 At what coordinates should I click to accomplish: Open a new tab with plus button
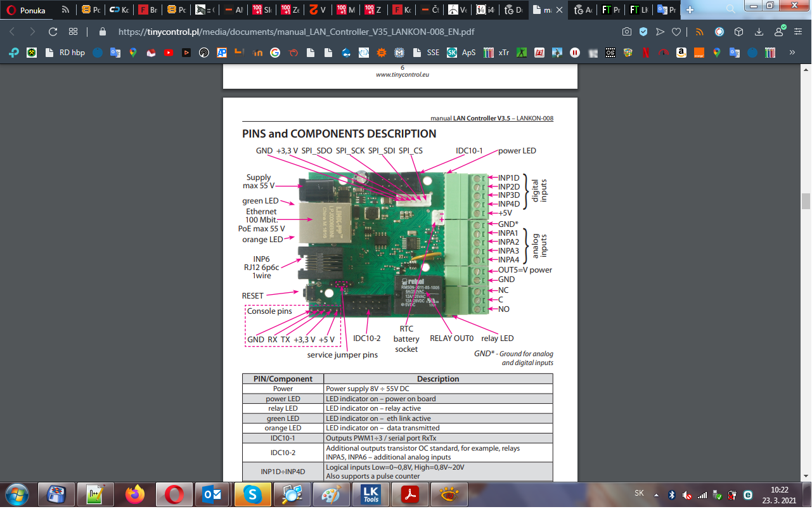[690, 10]
